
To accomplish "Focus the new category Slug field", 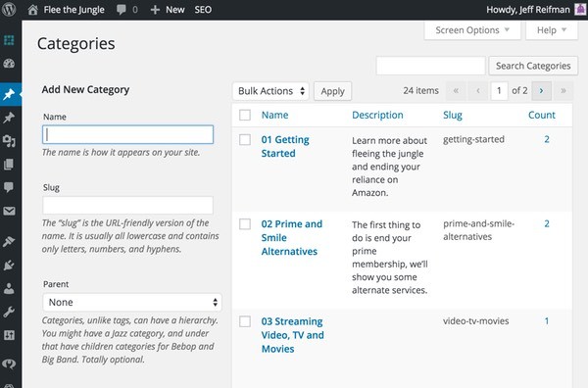I will [127, 206].
